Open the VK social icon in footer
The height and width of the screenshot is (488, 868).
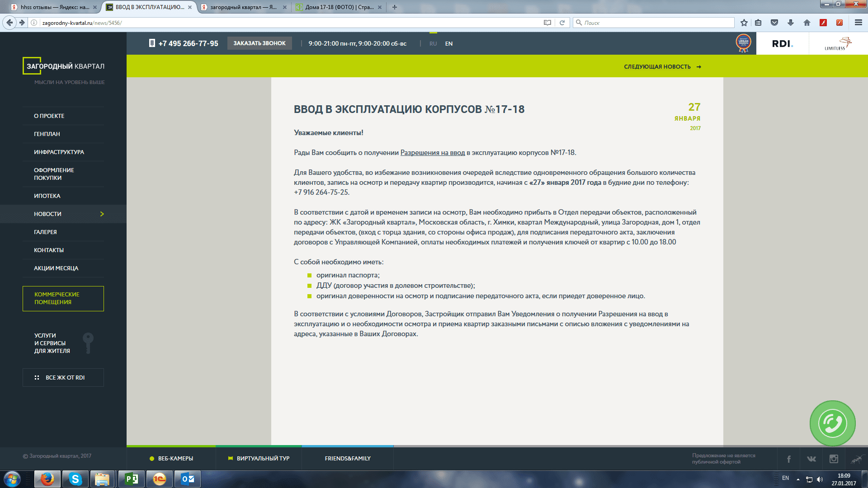coord(811,459)
